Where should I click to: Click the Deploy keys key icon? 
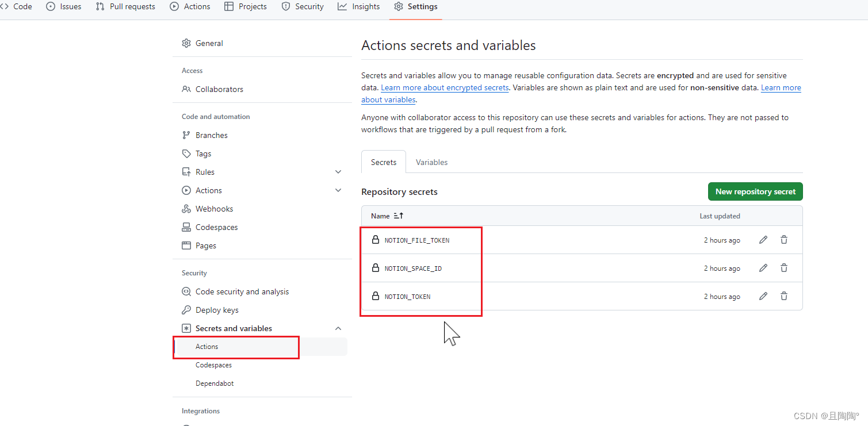pyautogui.click(x=186, y=310)
